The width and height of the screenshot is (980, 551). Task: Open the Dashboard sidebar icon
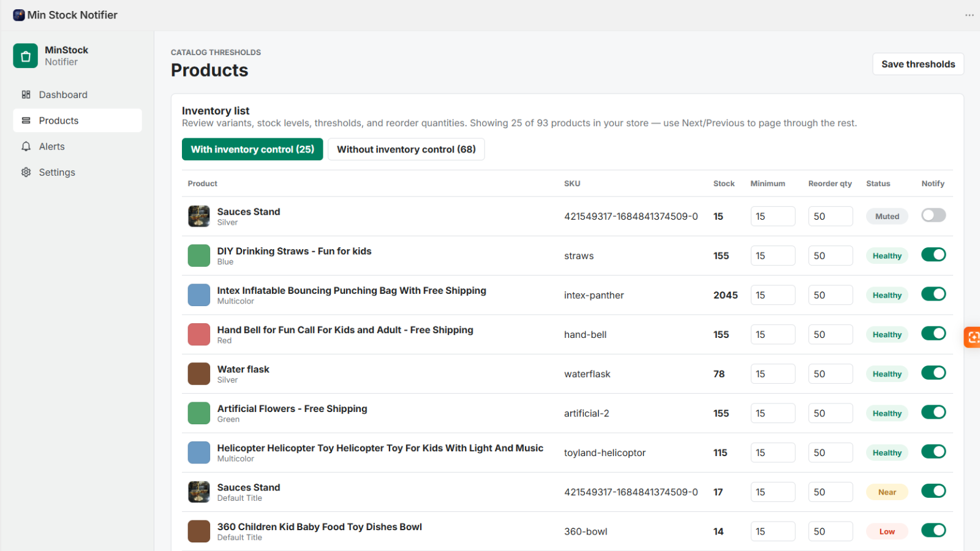26,95
